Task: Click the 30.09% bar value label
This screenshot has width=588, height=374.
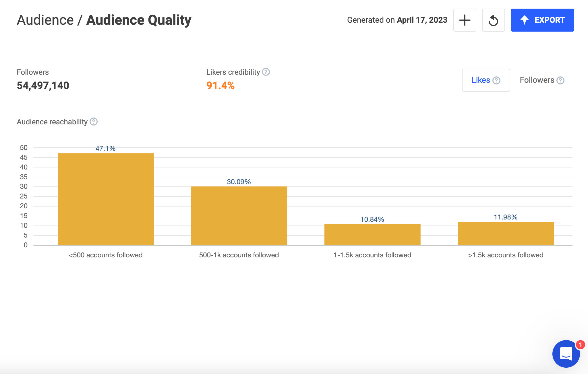Action: pyautogui.click(x=239, y=182)
